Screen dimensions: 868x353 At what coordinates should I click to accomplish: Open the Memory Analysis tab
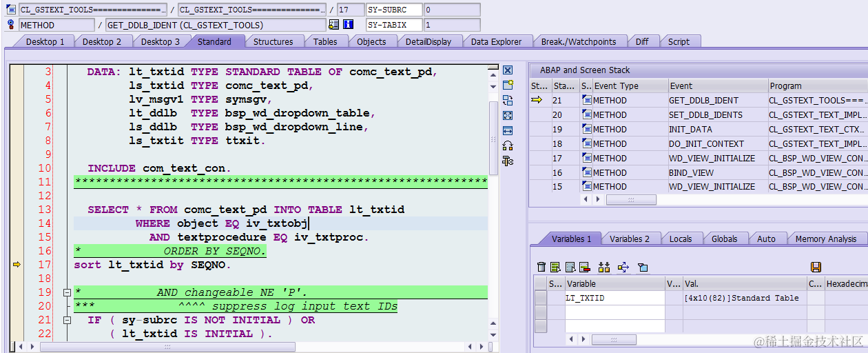826,239
